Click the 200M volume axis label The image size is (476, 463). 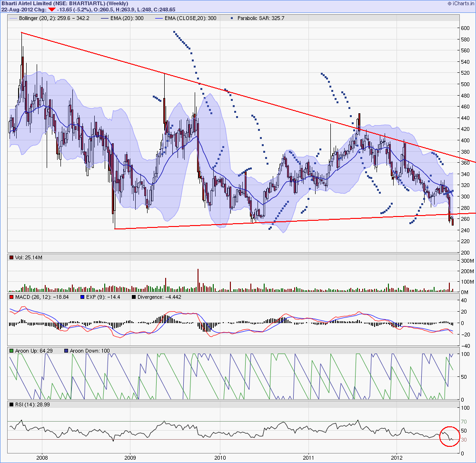tap(467, 272)
